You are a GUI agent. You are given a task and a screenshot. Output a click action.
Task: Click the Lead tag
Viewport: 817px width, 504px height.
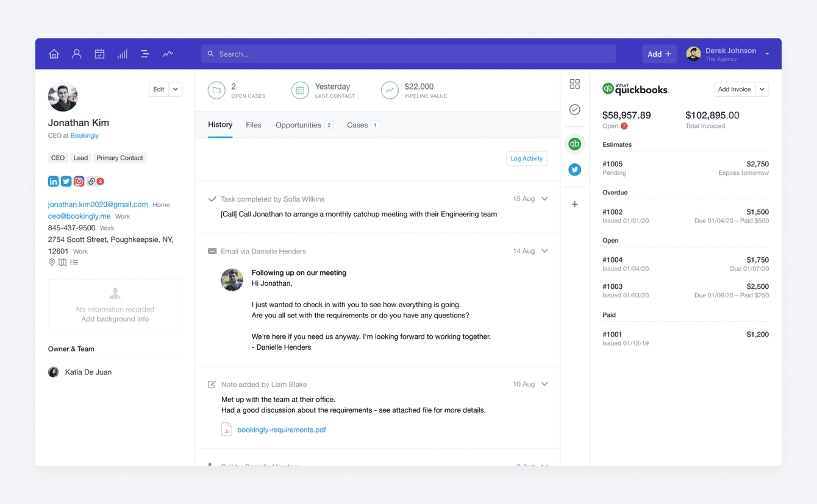80,158
